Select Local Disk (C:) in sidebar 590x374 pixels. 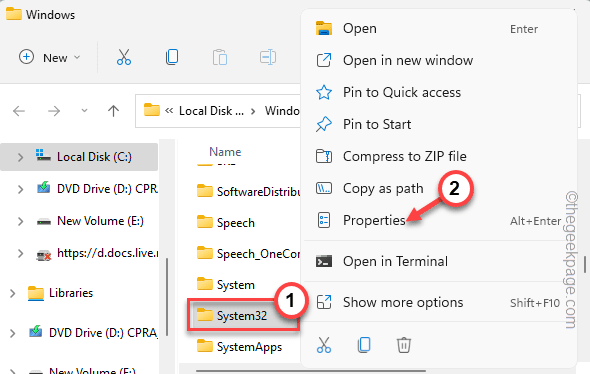[94, 157]
